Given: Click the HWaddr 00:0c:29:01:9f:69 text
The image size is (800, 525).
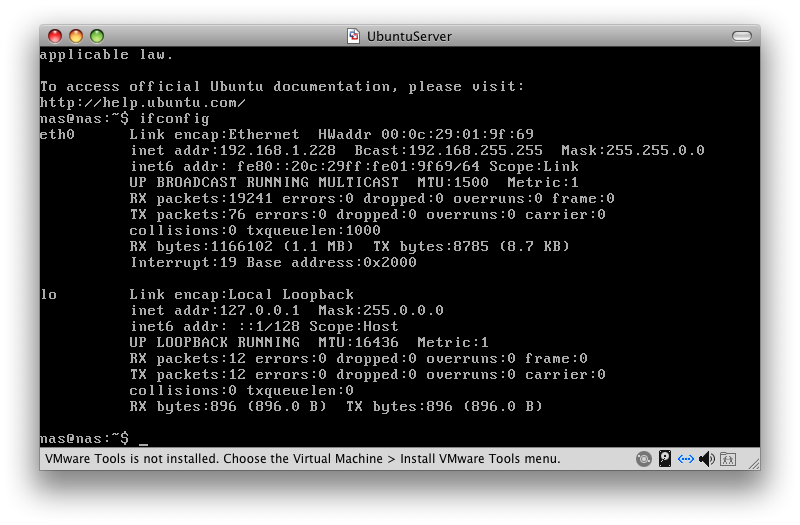Looking at the screenshot, I should (x=426, y=134).
